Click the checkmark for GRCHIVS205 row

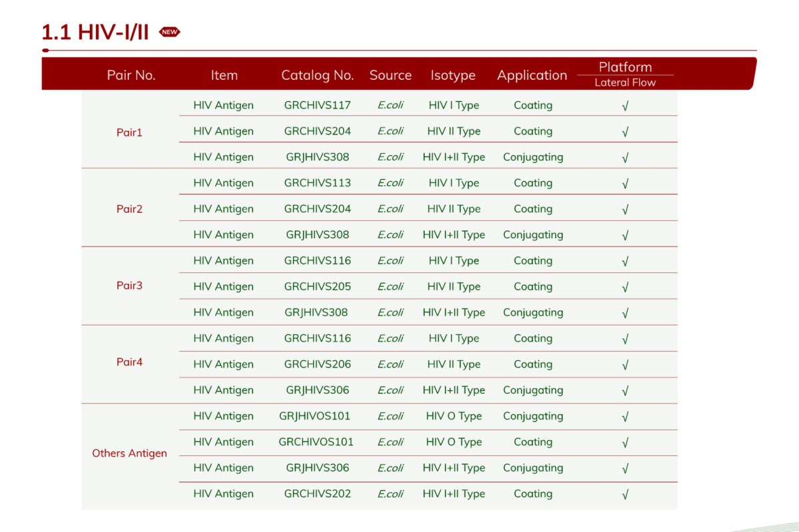625,286
